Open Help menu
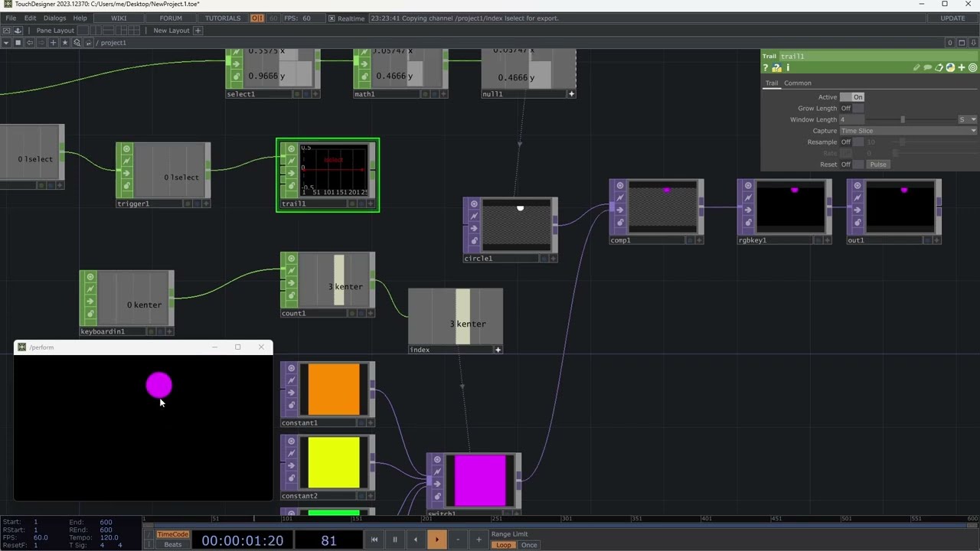The image size is (980, 551). pyautogui.click(x=80, y=18)
